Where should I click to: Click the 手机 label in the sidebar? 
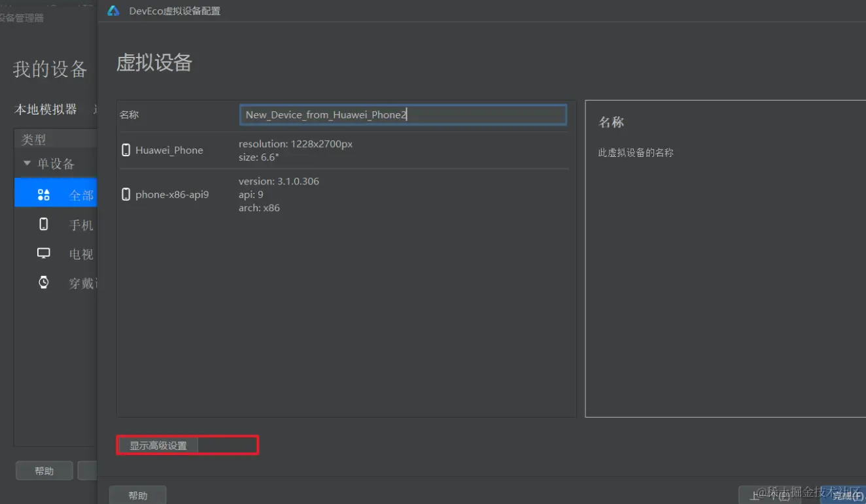pyautogui.click(x=82, y=225)
